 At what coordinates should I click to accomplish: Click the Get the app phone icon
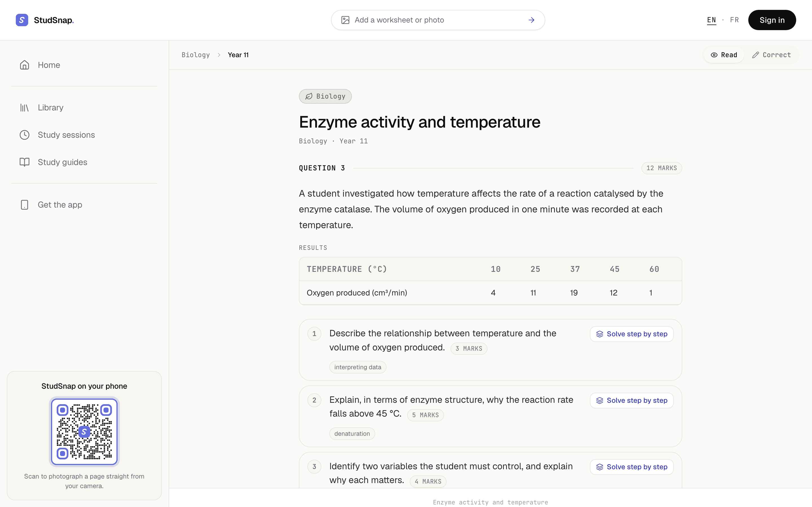tap(25, 205)
